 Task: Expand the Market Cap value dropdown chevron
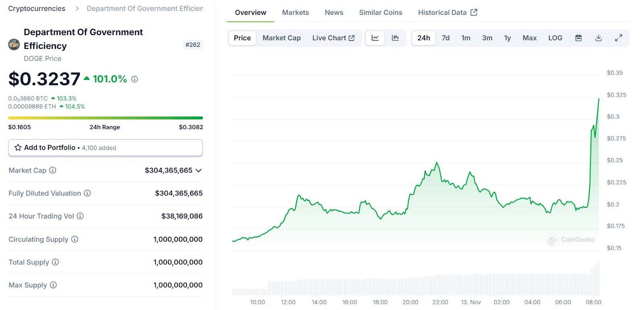pyautogui.click(x=198, y=171)
